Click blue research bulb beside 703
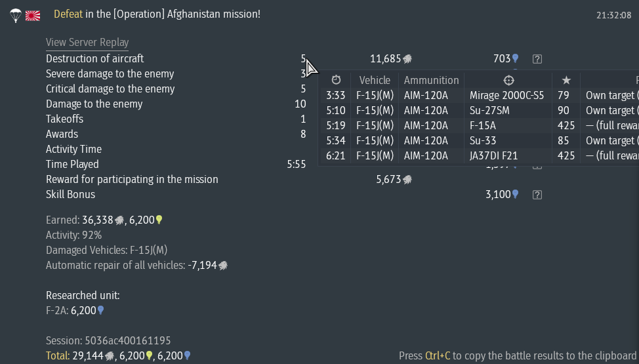Viewport: 639px width, 364px height. 515,58
